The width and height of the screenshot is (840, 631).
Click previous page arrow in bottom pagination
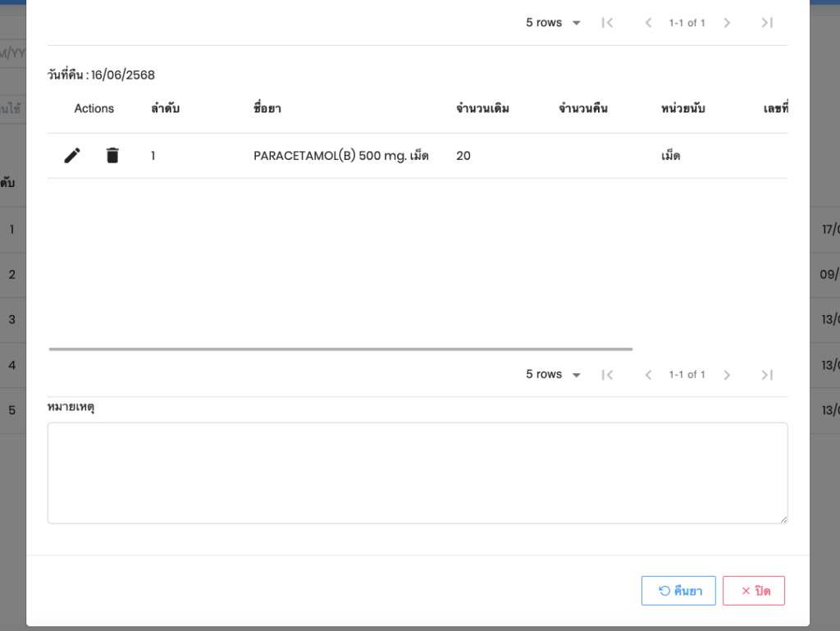click(x=648, y=375)
